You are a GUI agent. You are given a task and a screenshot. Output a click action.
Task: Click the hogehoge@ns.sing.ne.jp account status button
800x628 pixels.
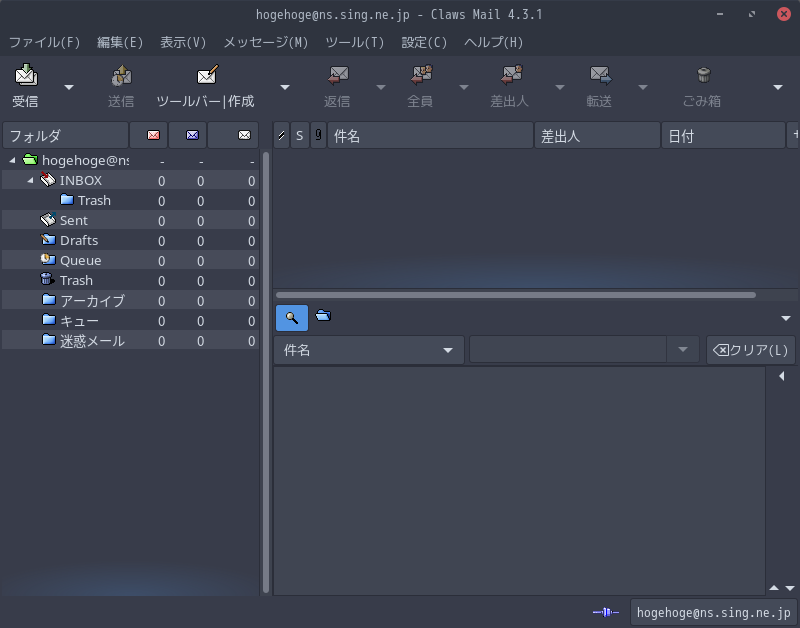(x=713, y=612)
